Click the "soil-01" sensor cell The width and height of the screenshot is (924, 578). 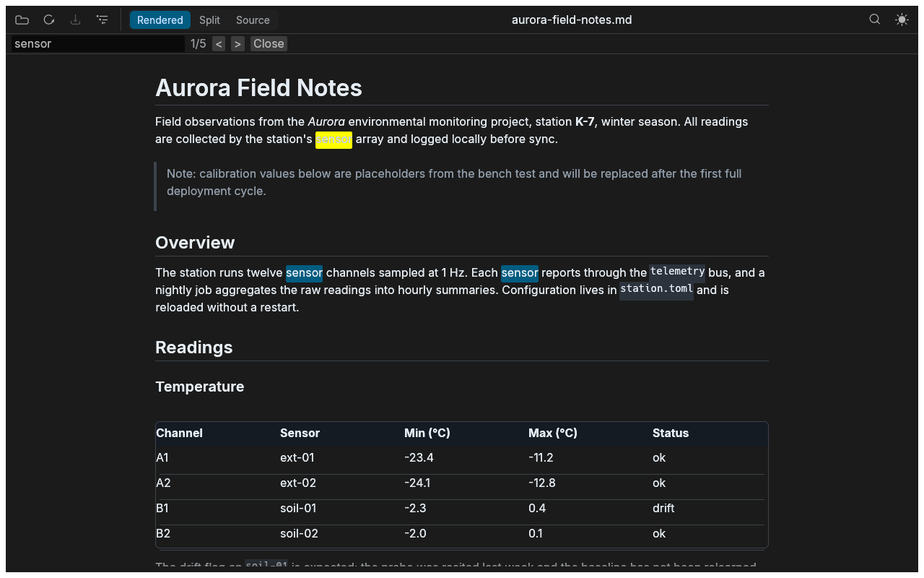pyautogui.click(x=299, y=509)
